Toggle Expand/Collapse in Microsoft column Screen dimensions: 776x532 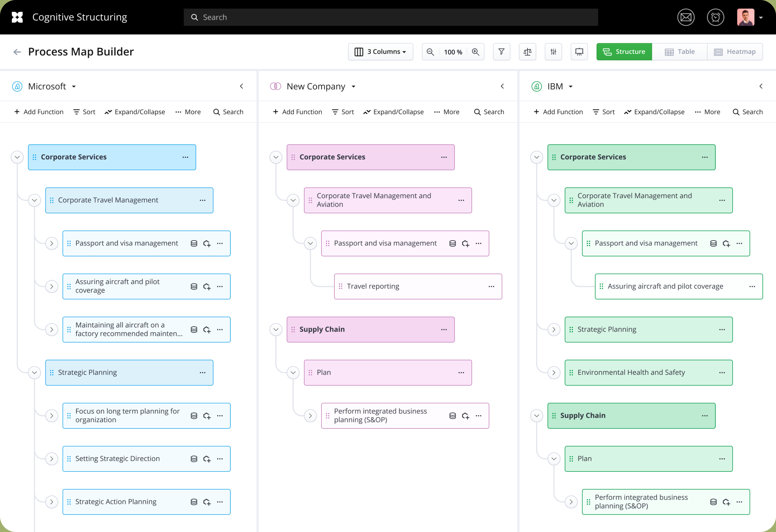point(135,112)
